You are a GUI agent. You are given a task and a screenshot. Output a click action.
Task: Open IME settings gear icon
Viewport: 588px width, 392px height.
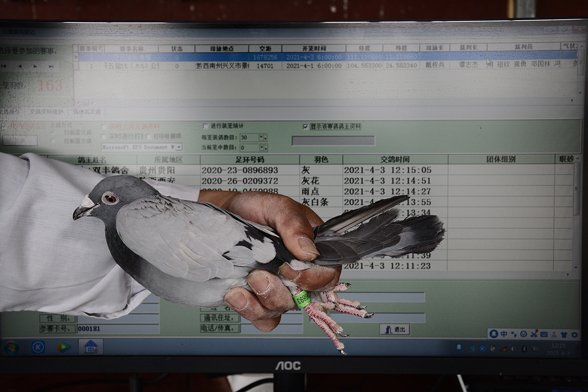(574, 334)
